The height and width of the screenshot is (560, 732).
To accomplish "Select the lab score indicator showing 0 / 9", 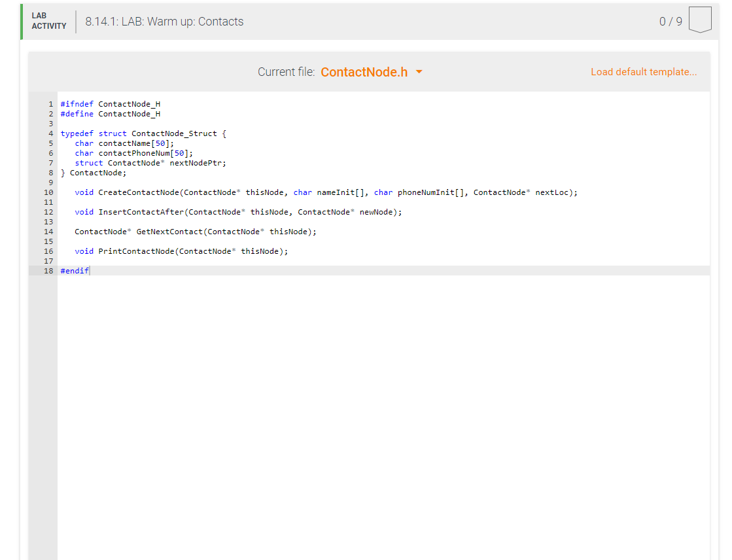I will [x=671, y=21].
